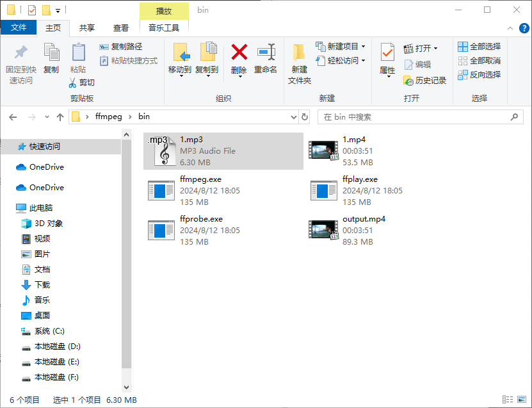Switch to the 查看 (View) tab
The image size is (532, 408).
tap(122, 28)
